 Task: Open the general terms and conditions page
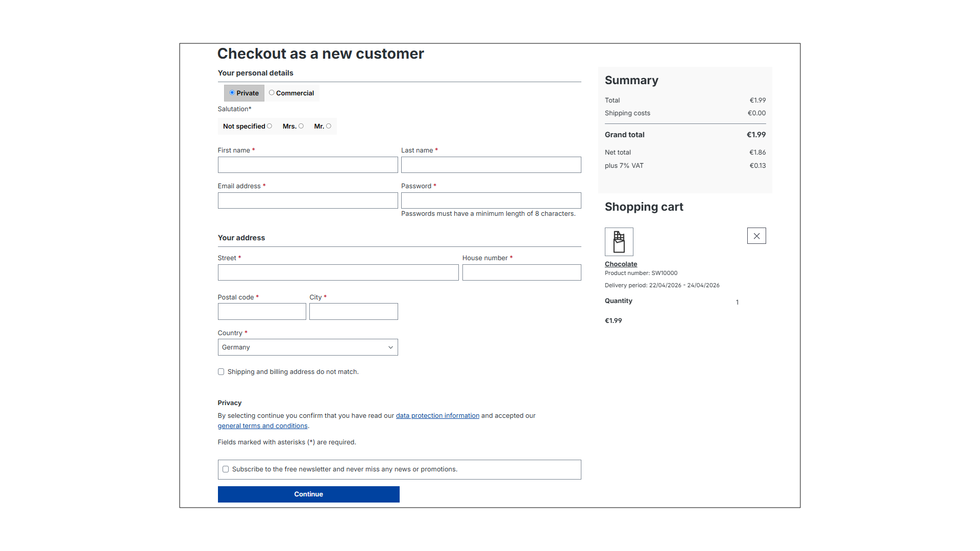[x=262, y=425]
